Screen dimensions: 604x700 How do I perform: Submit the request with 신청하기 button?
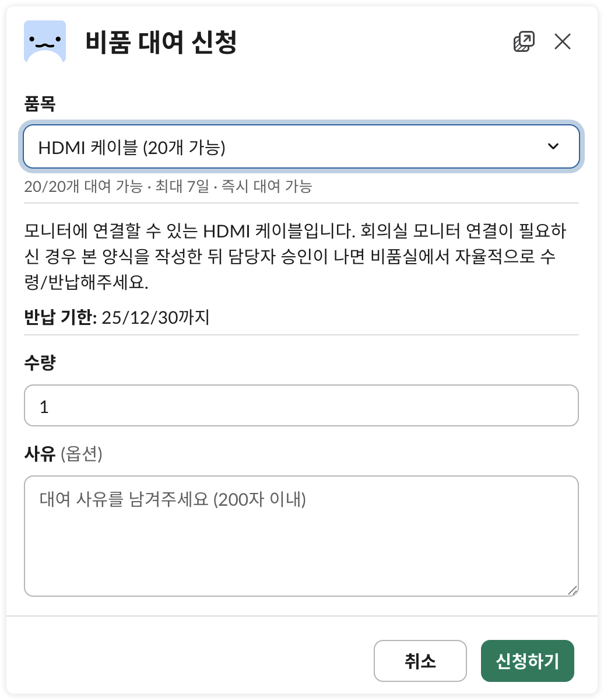click(x=527, y=661)
